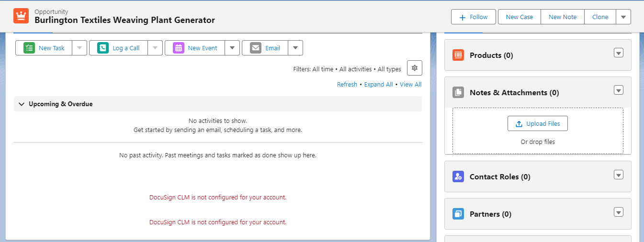The image size is (644, 242).
Task: Click Log a Call label button
Action: [119, 48]
